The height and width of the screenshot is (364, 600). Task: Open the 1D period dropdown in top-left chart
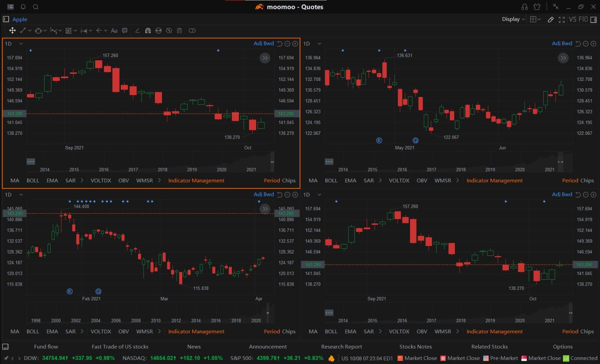(x=14, y=44)
